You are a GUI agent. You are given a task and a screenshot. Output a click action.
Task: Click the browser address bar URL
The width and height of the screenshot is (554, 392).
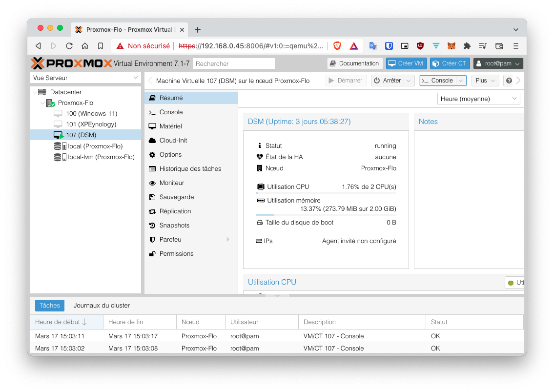coord(250,46)
